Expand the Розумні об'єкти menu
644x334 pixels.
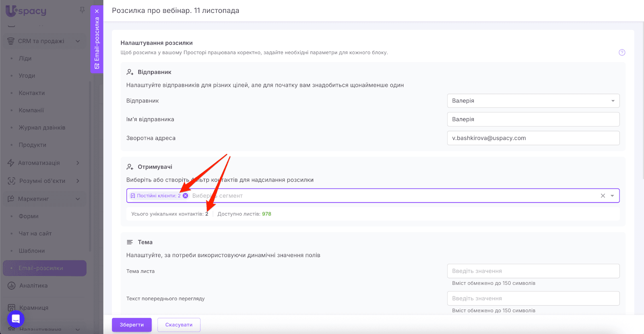tap(78, 181)
